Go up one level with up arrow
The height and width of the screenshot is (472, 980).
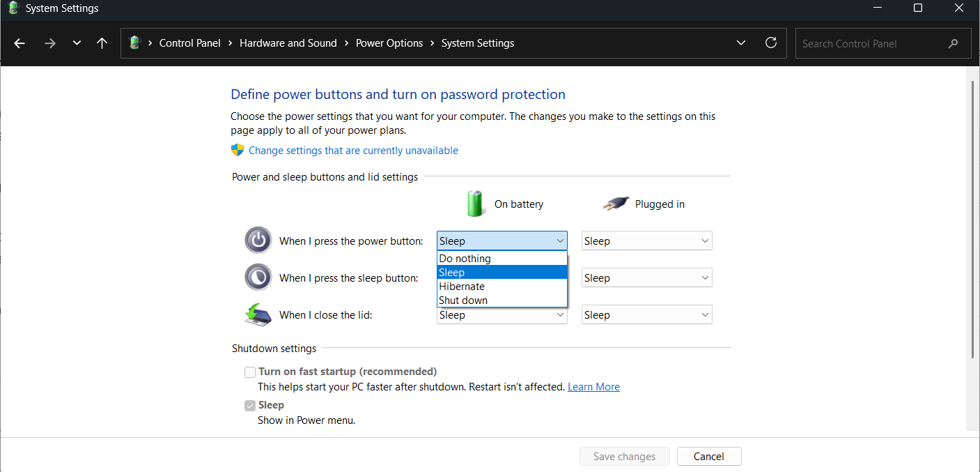coord(102,43)
